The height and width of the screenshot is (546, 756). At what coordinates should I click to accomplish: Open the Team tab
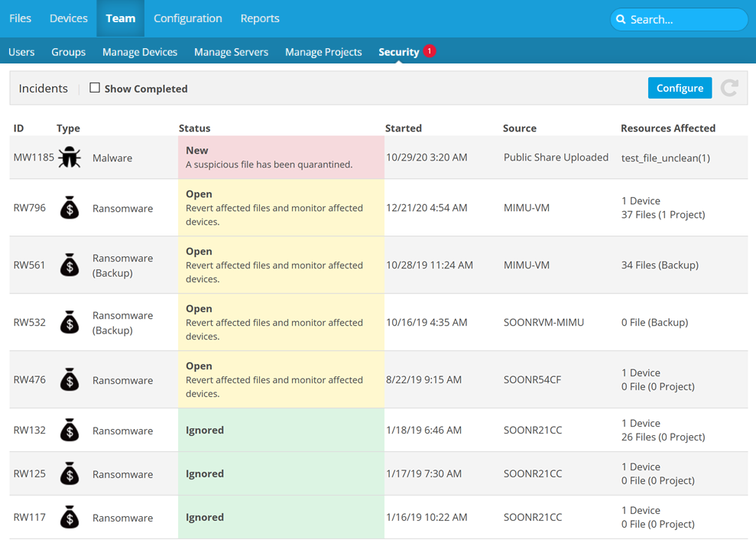pos(120,18)
